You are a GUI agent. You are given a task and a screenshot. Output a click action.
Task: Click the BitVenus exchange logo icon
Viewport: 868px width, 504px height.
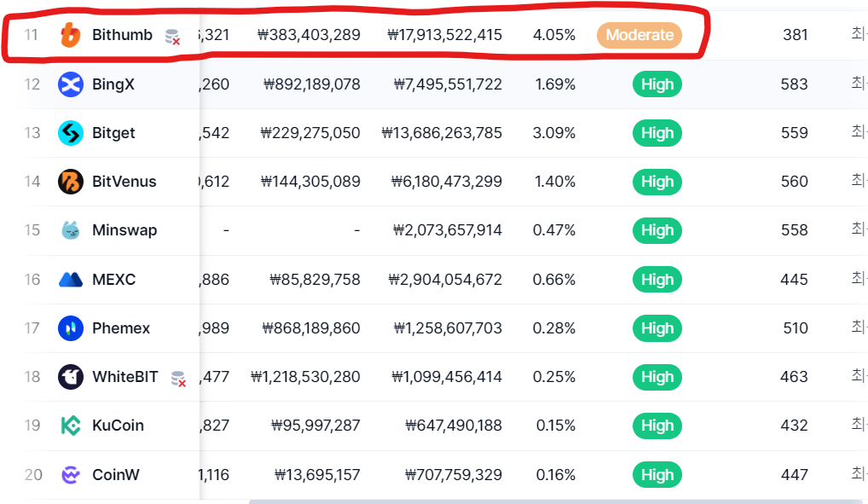pyautogui.click(x=70, y=182)
